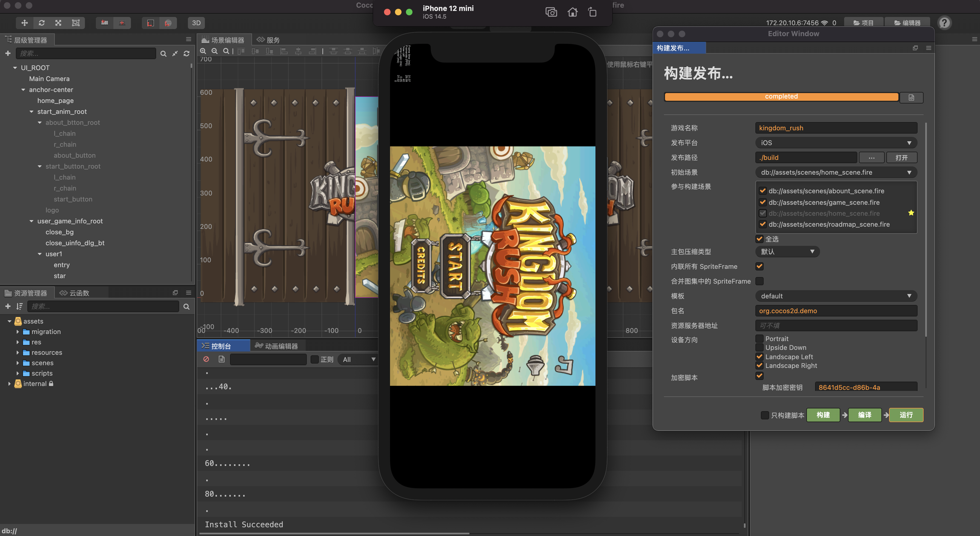Click the completed build progress bar
The height and width of the screenshot is (536, 980).
coord(781,97)
